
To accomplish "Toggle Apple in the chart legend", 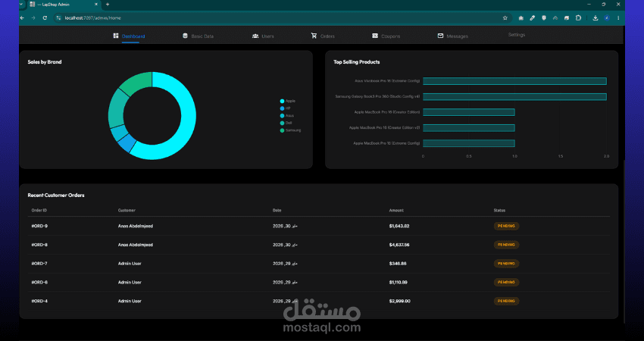I will [x=287, y=101].
